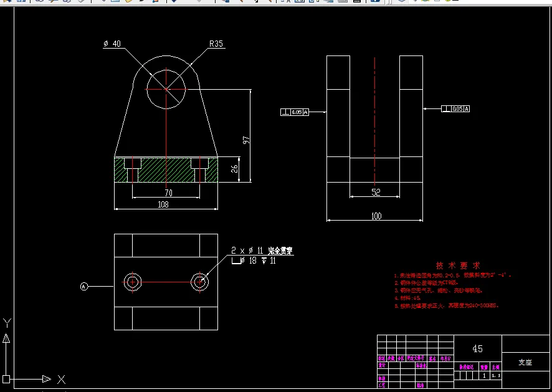Click the part name '支座' in title block
Image resolution: width=552 pixels, height=392 pixels.
pyautogui.click(x=525, y=363)
